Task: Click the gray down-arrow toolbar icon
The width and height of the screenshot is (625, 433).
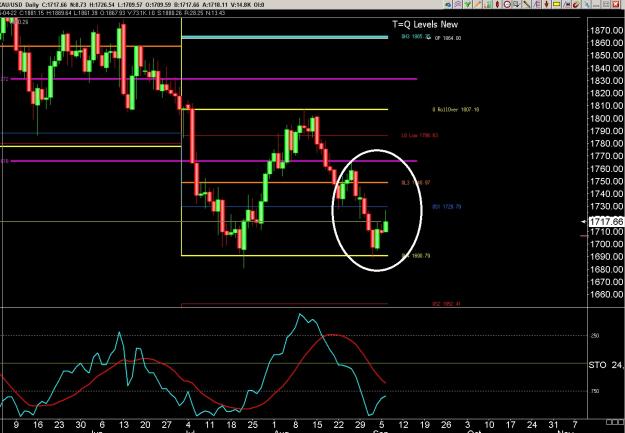Action: (517, 4)
